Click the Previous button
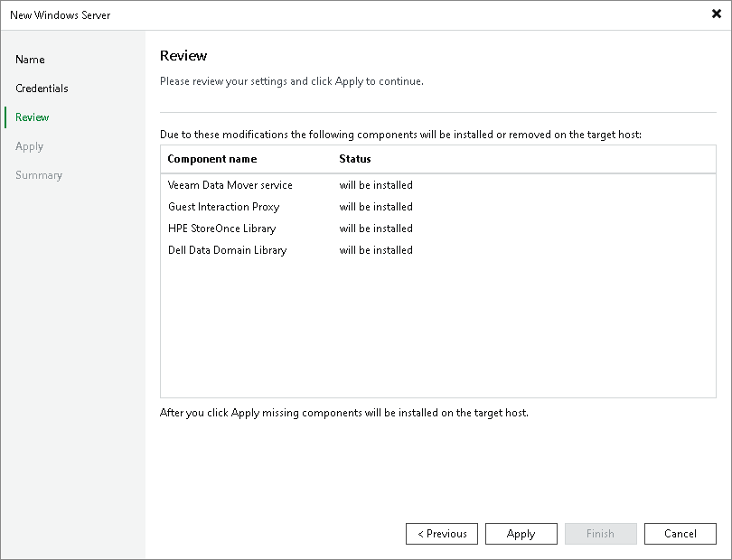The height and width of the screenshot is (560, 732). (x=442, y=534)
